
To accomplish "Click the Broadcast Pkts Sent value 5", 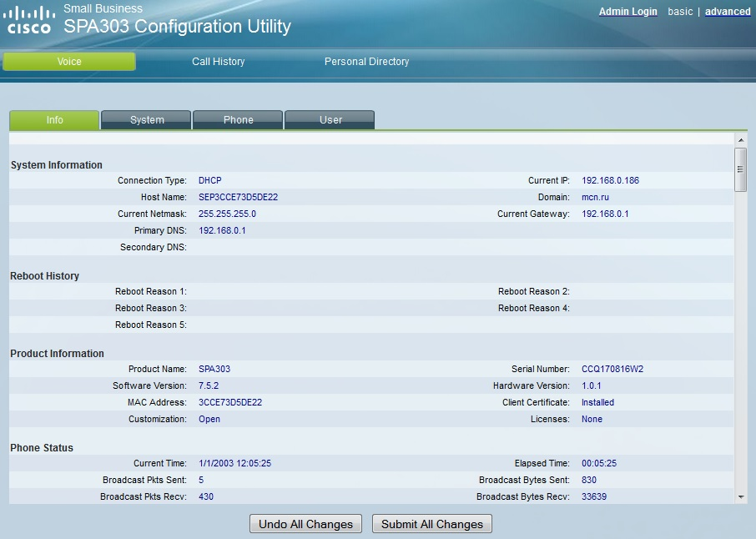I will click(201, 481).
